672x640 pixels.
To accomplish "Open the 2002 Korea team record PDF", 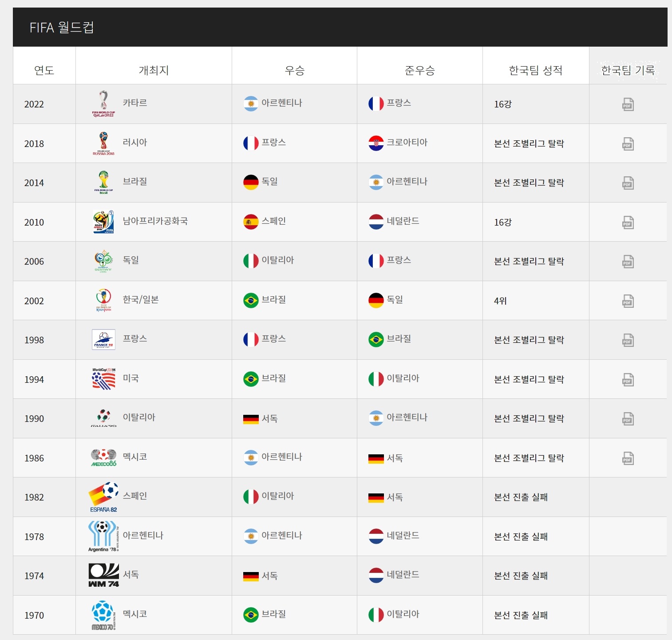I will coord(628,301).
